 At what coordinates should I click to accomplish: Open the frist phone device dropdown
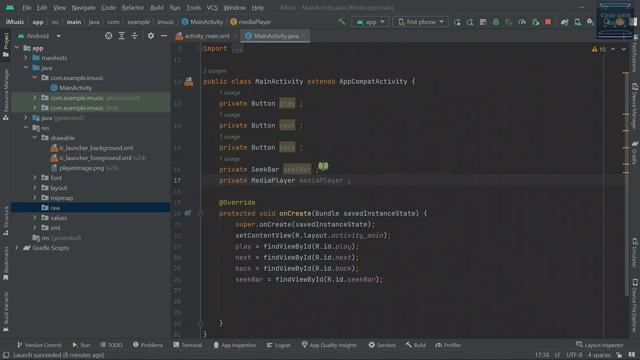tap(421, 22)
